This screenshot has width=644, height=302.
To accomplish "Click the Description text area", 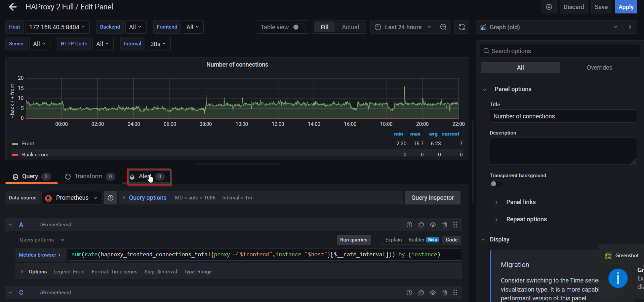I will point(563,151).
